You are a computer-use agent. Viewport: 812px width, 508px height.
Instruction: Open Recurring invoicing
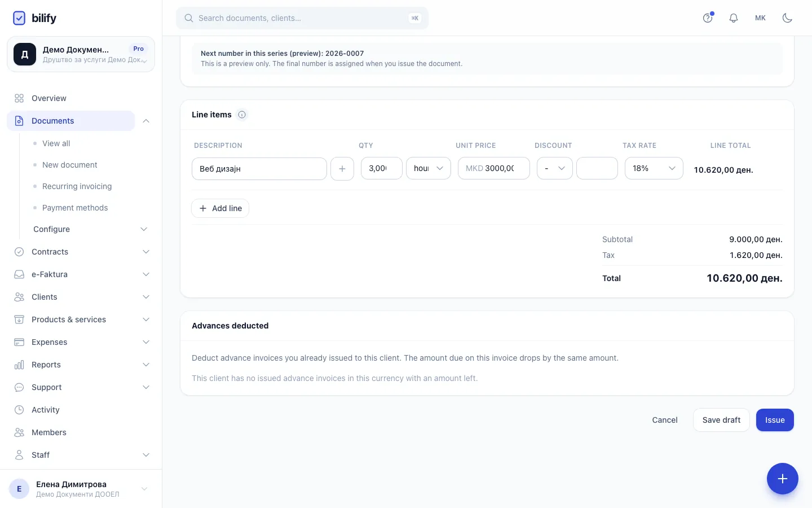[77, 186]
